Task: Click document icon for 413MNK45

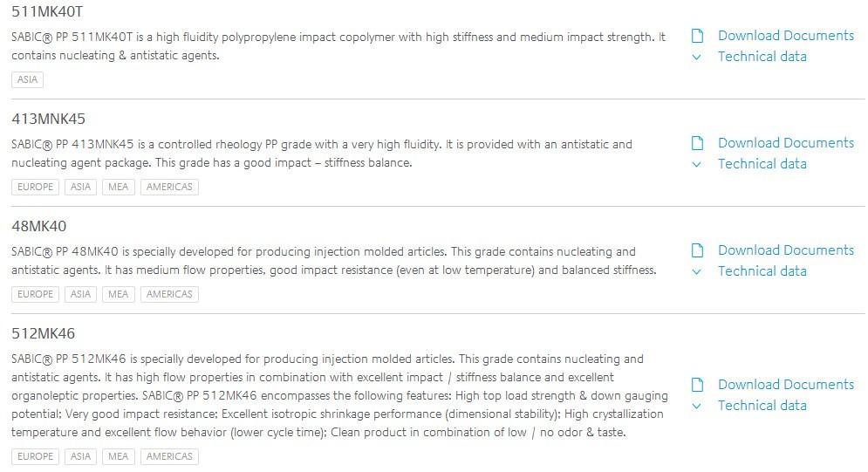Action: tap(697, 143)
